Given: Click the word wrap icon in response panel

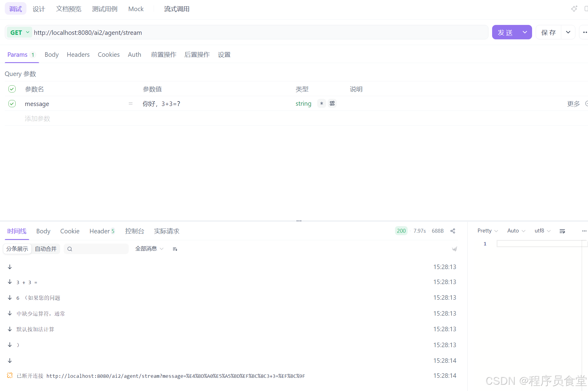Looking at the screenshot, I should coord(562,231).
